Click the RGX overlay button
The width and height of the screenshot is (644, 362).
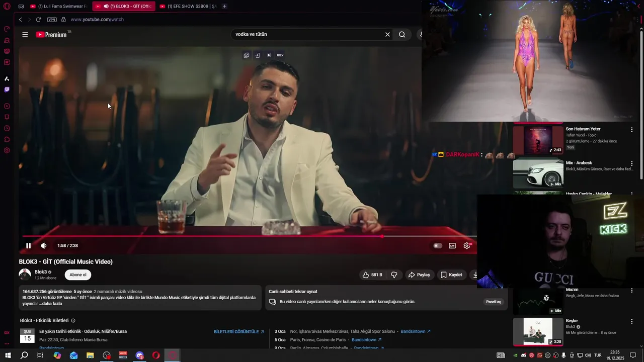280,55
